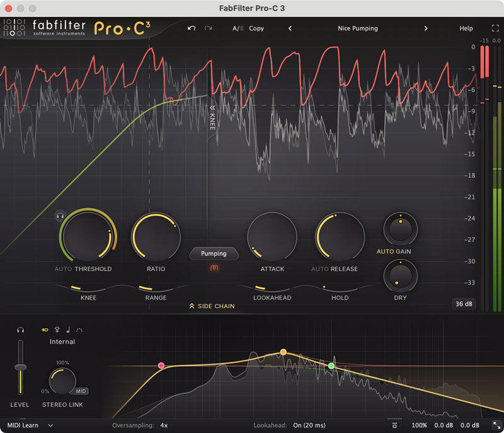The width and height of the screenshot is (504, 433).
Task: Select the green side chain EQ node
Action: point(331,366)
